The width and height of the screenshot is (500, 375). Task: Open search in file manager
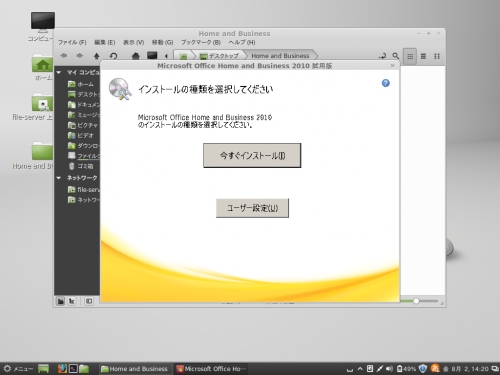click(396, 56)
